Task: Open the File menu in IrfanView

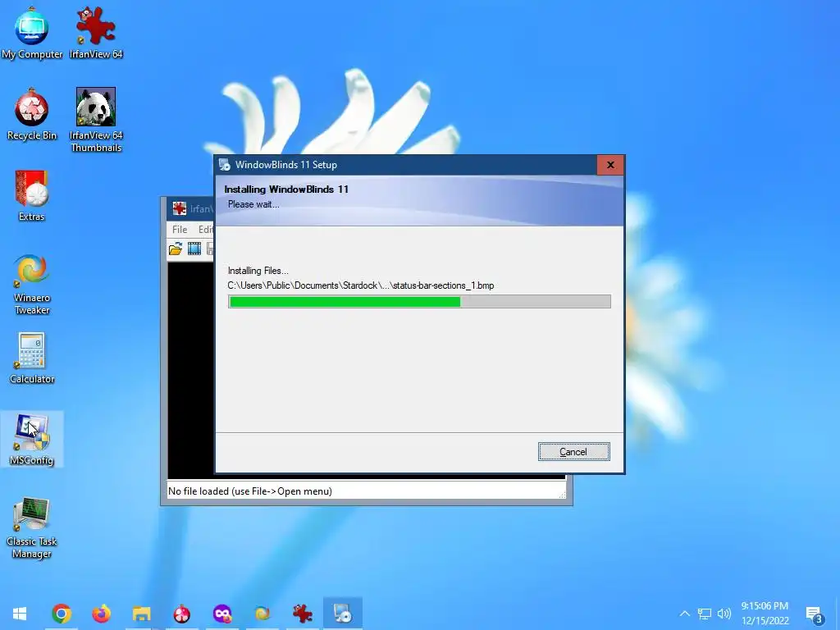Action: pos(180,230)
